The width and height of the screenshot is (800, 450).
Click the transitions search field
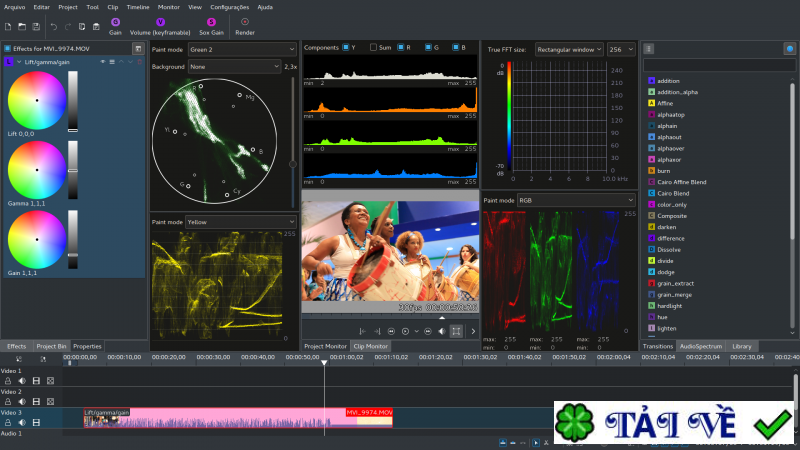click(x=720, y=64)
